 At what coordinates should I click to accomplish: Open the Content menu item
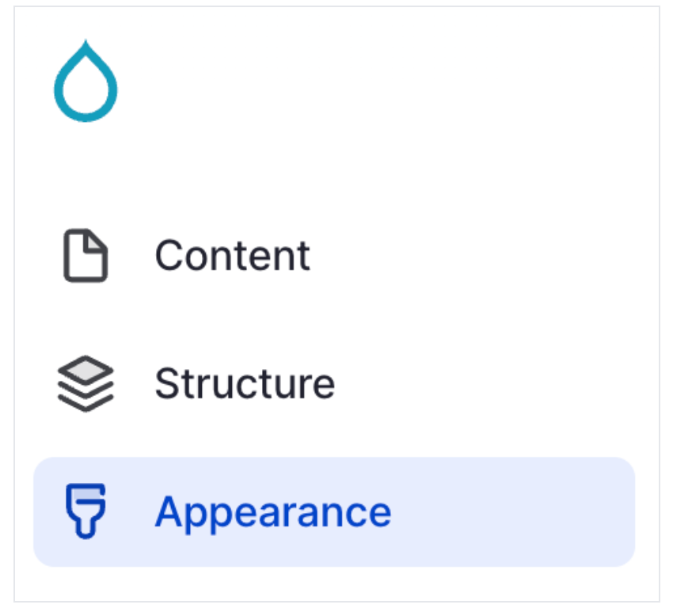click(x=232, y=256)
